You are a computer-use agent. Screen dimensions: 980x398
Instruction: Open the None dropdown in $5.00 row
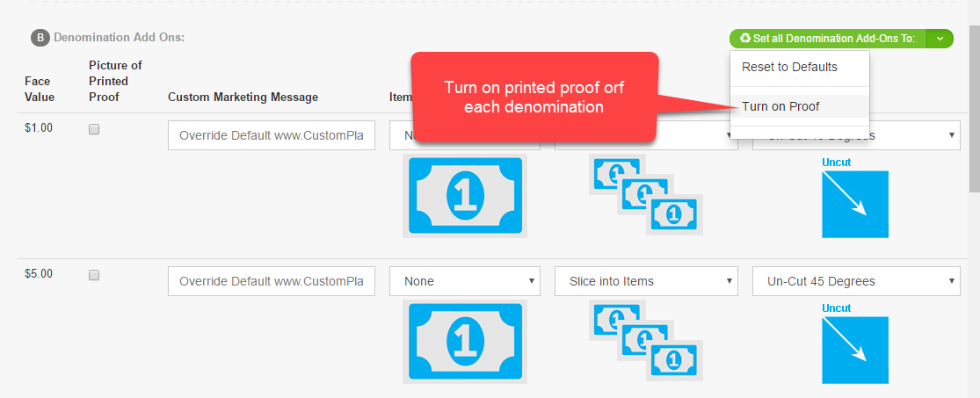tap(464, 281)
